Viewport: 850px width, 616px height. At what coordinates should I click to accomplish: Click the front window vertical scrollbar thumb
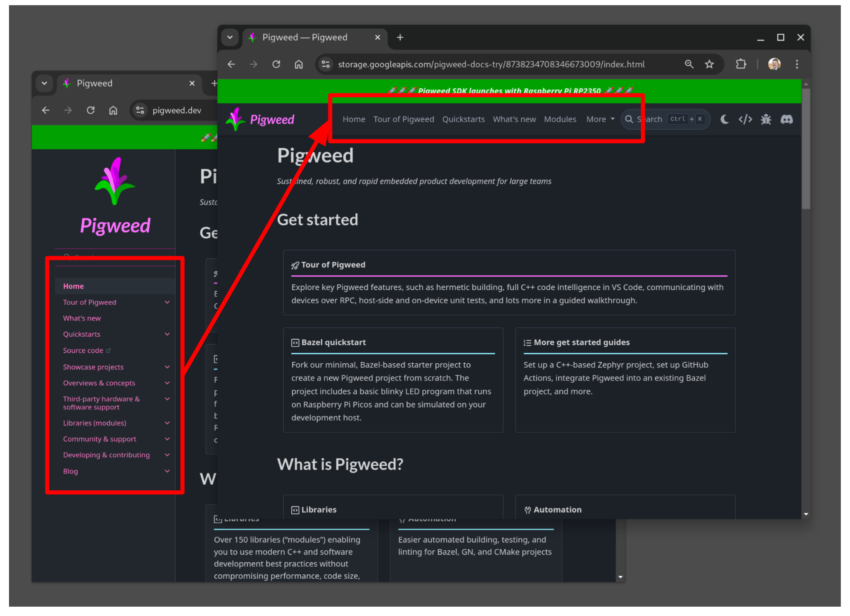(806, 148)
